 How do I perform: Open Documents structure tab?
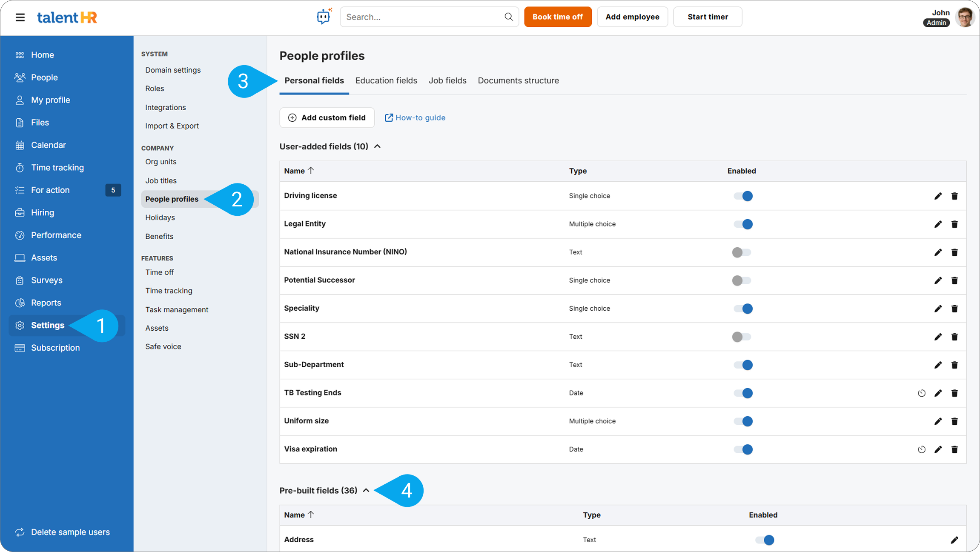pos(518,80)
